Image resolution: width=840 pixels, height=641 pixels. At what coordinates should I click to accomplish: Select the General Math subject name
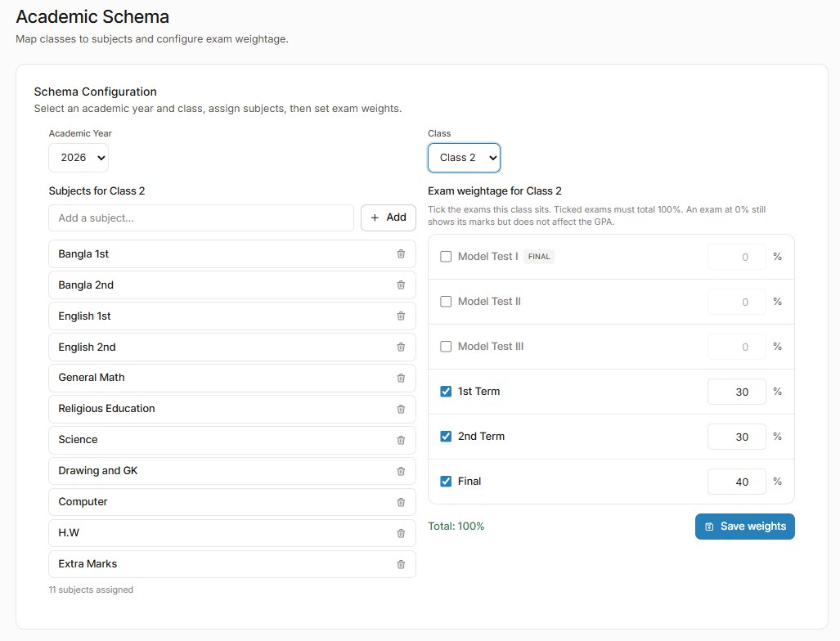[92, 378]
